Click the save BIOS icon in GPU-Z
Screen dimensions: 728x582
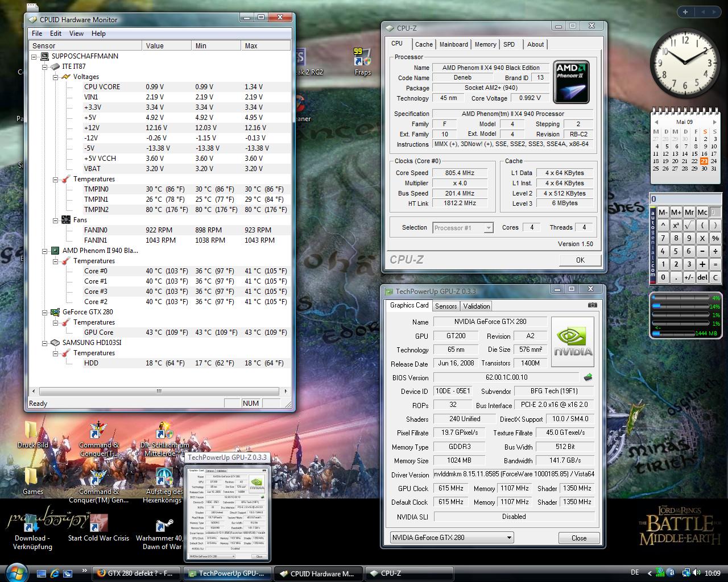588,377
